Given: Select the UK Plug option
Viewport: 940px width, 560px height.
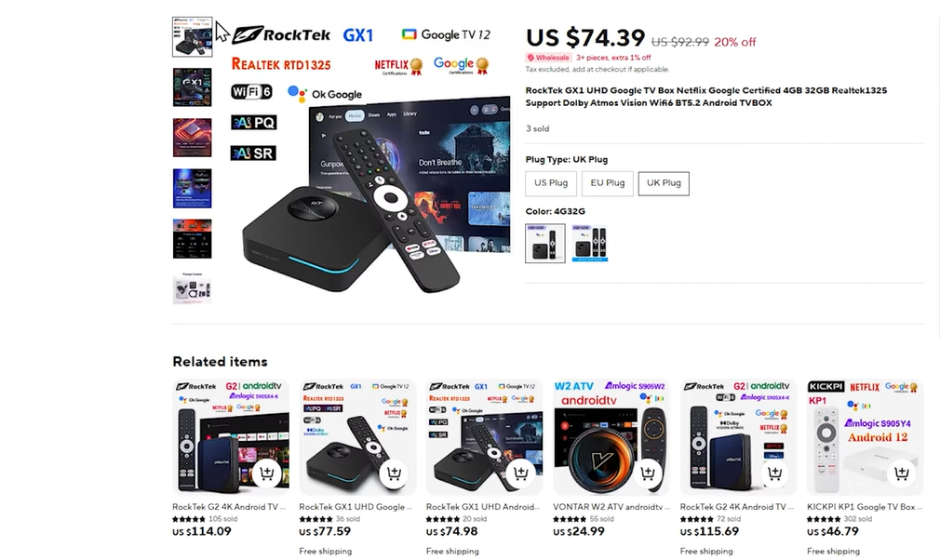Looking at the screenshot, I should 664,183.
